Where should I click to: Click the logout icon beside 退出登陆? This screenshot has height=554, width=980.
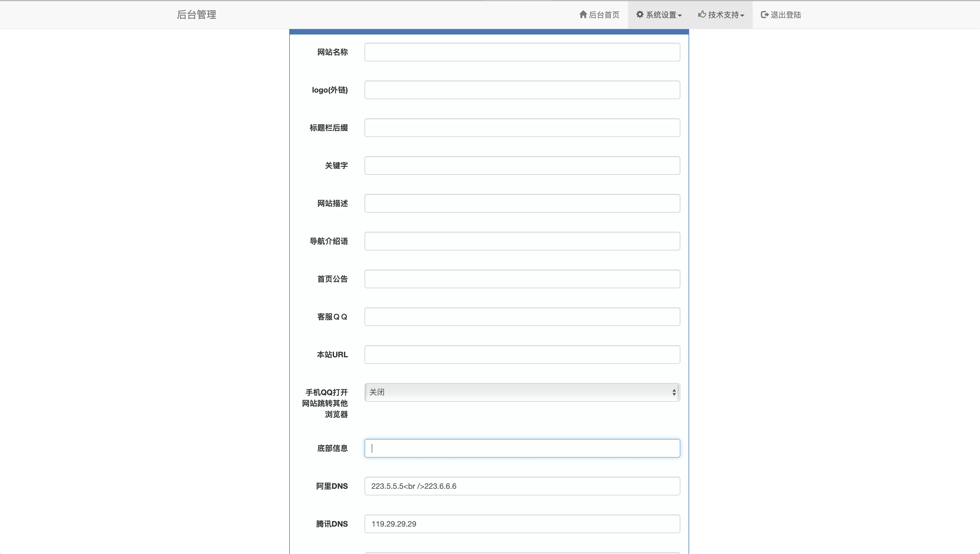click(765, 15)
